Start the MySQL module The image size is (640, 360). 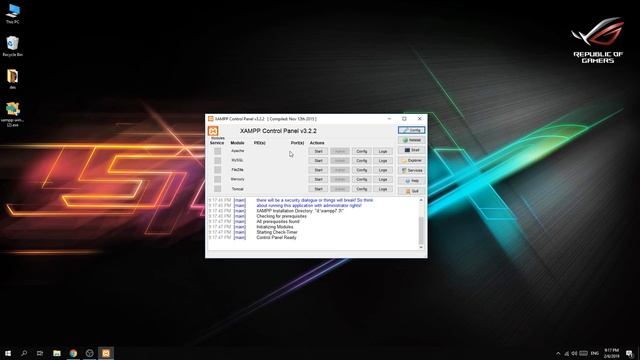[318, 161]
